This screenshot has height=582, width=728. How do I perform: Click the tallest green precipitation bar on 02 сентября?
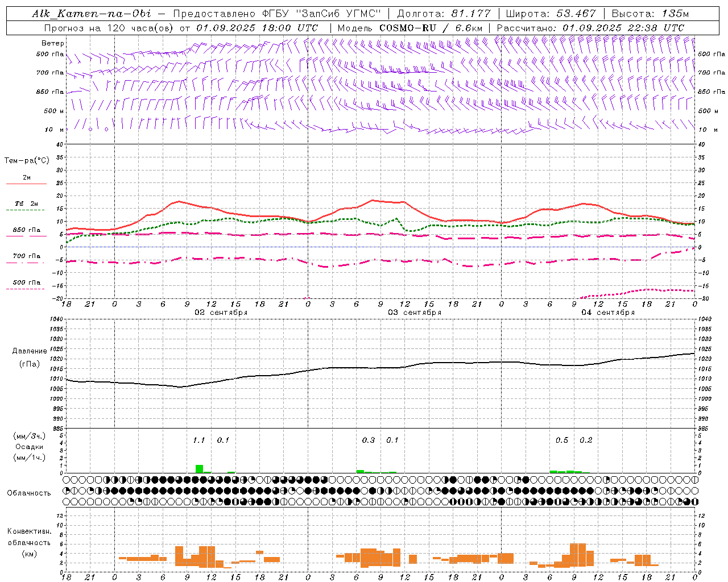coord(199,469)
